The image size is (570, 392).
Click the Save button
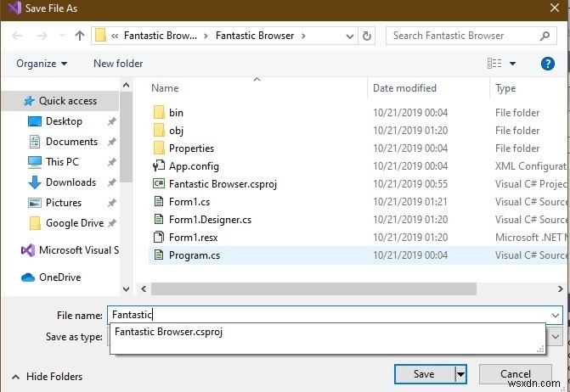click(424, 374)
